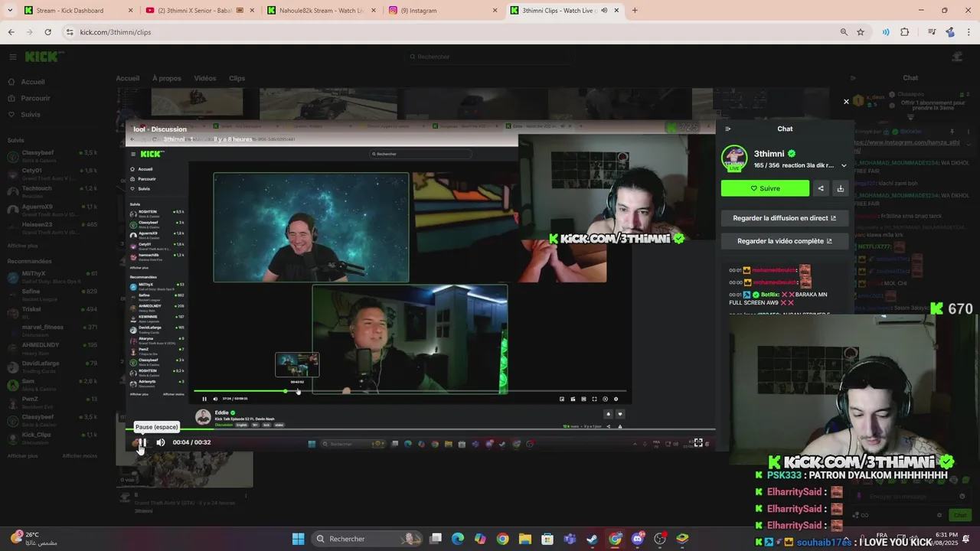Close the clip overlay with the X
Screen dimensions: 980x551
click(846, 102)
